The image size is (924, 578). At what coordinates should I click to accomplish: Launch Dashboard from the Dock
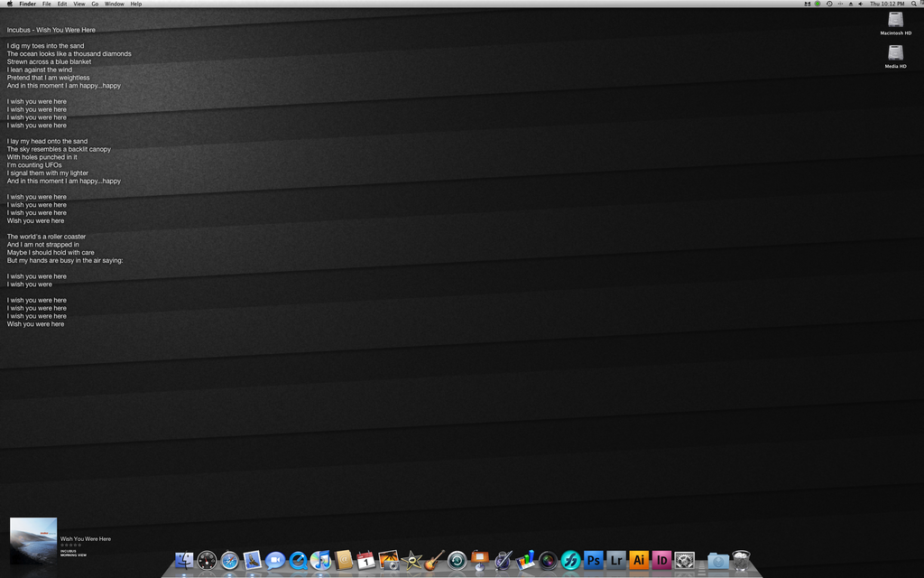207,560
